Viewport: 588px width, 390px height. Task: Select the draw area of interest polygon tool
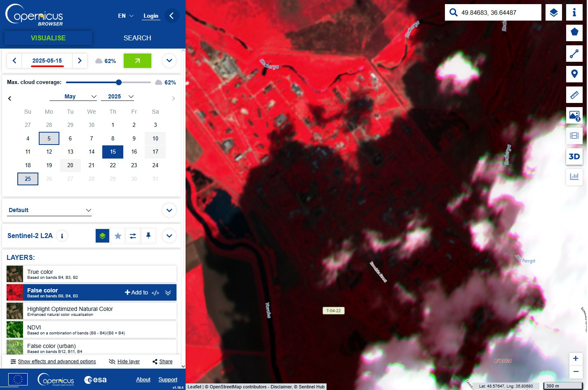[574, 33]
